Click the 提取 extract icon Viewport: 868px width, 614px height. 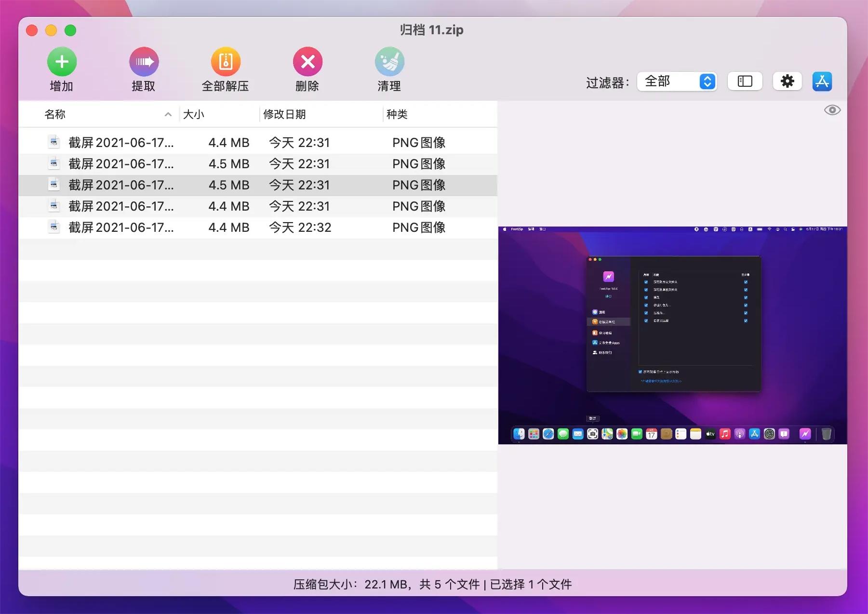144,62
